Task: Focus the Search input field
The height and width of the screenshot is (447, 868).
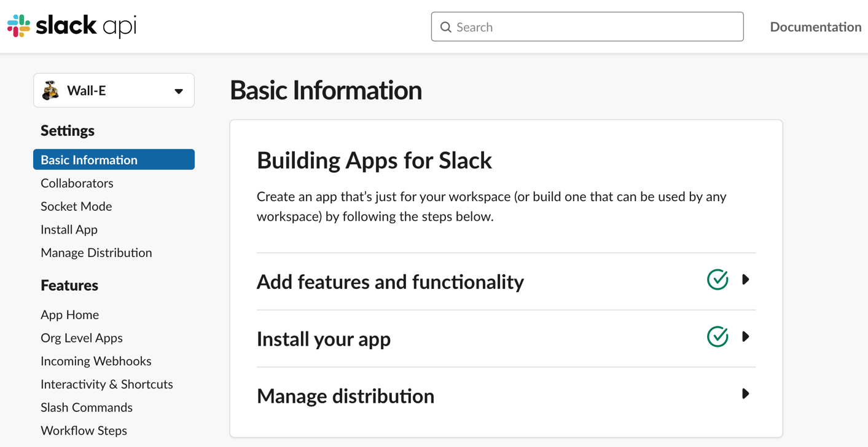Action: [x=587, y=27]
